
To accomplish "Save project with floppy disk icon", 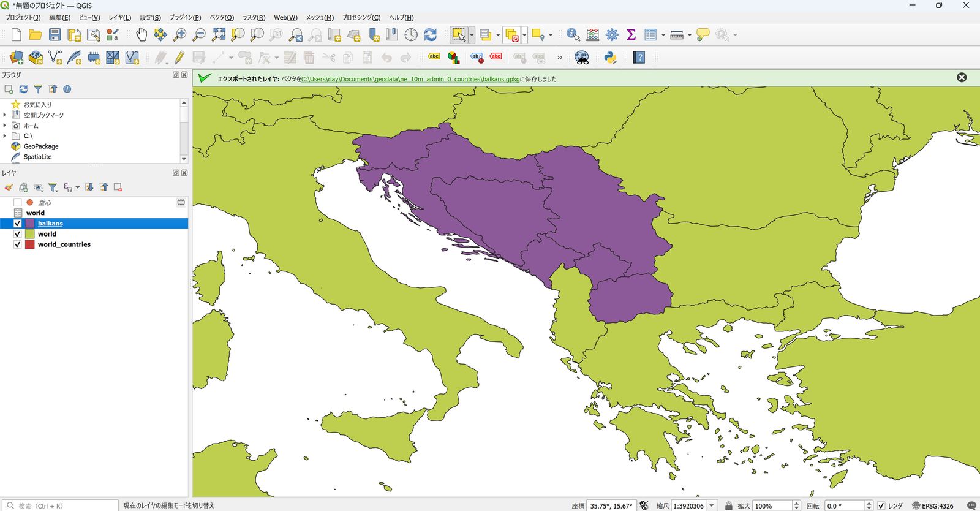I will pyautogui.click(x=55, y=35).
